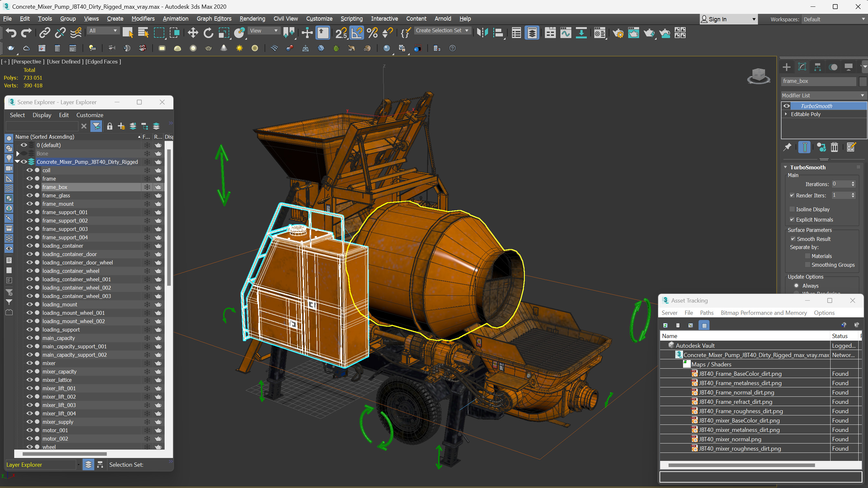Screen dimensions: 868x488
Task: Click Configure Modifier Sets icon
Action: tap(851, 147)
